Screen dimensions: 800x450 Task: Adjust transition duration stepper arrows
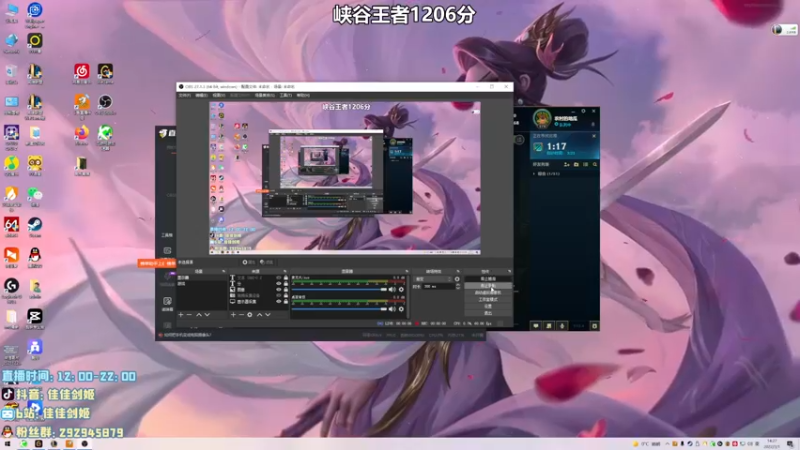click(x=458, y=286)
